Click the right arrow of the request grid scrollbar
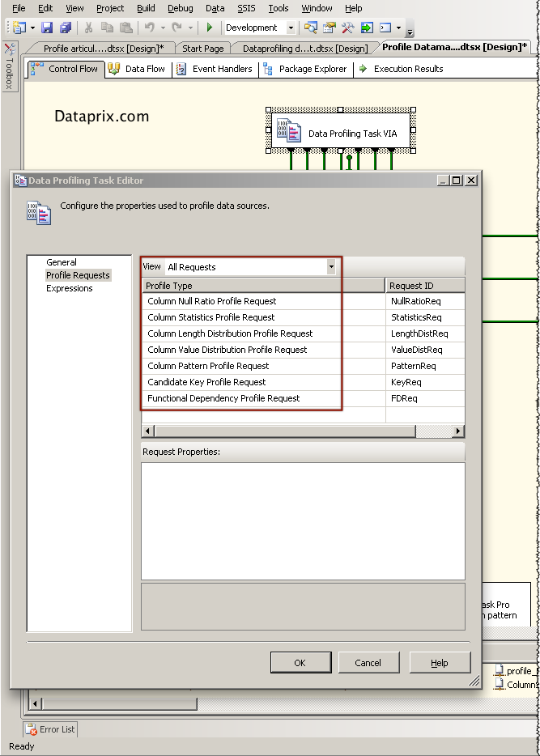Image resolution: width=540 pixels, height=756 pixels. click(458, 431)
